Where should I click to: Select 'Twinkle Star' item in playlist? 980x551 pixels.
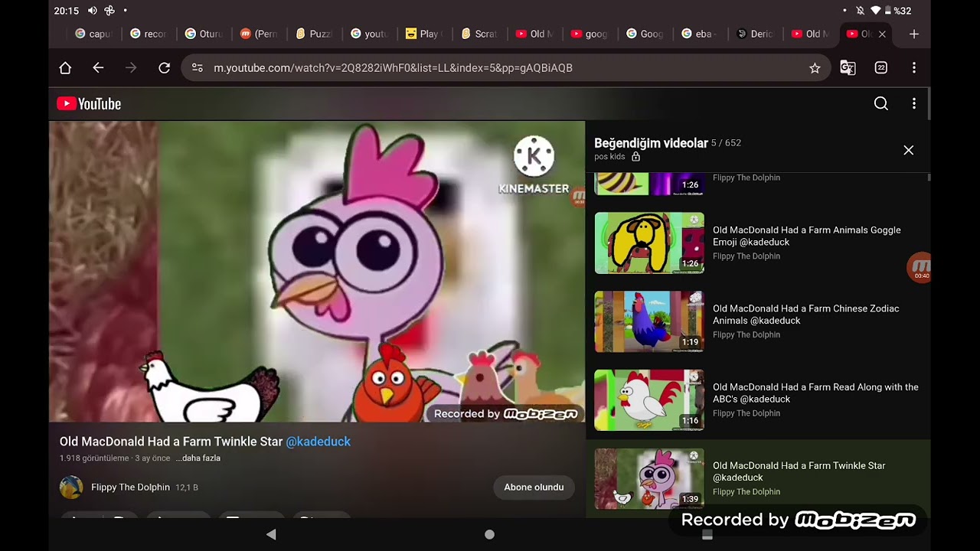tap(758, 479)
